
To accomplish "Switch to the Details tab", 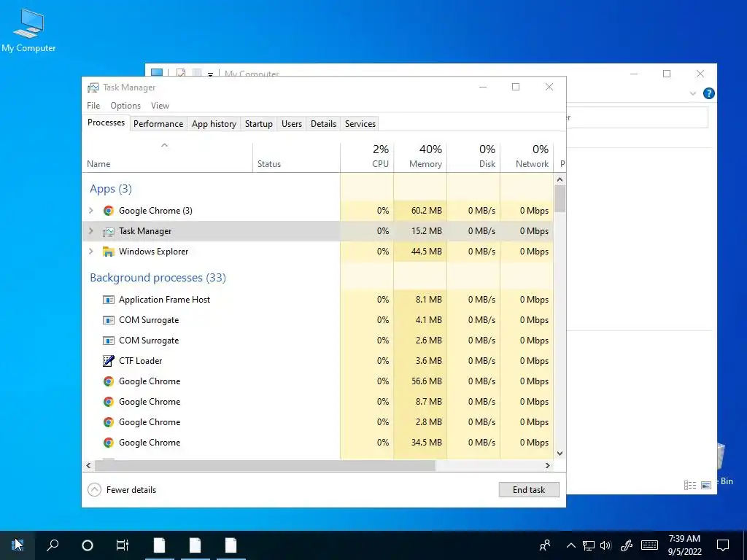I will [x=323, y=124].
